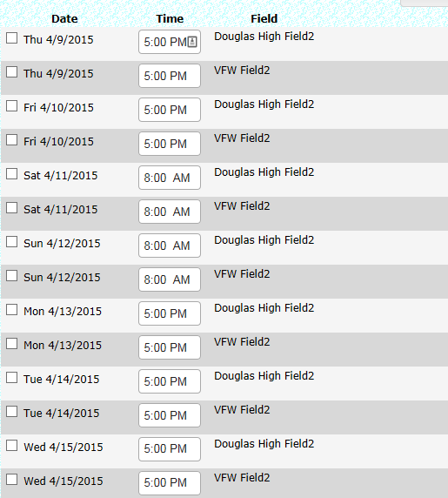Screen dimensions: 448x498
Task: Select the time field for Tue 4/14/2015 VFW Field2
Action: [170, 415]
